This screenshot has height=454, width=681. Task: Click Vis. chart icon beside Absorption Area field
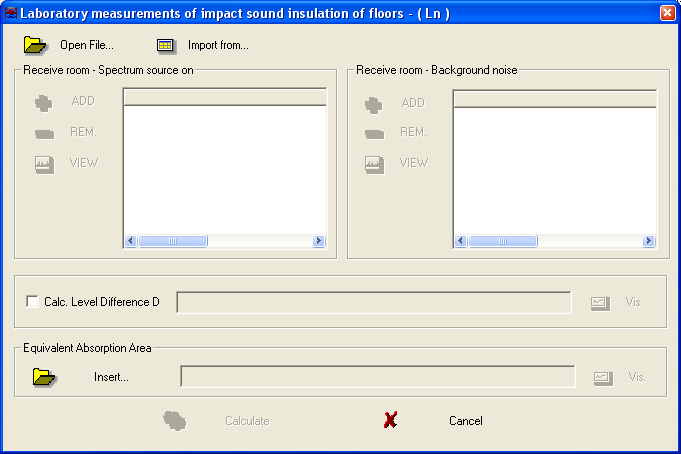point(603,378)
